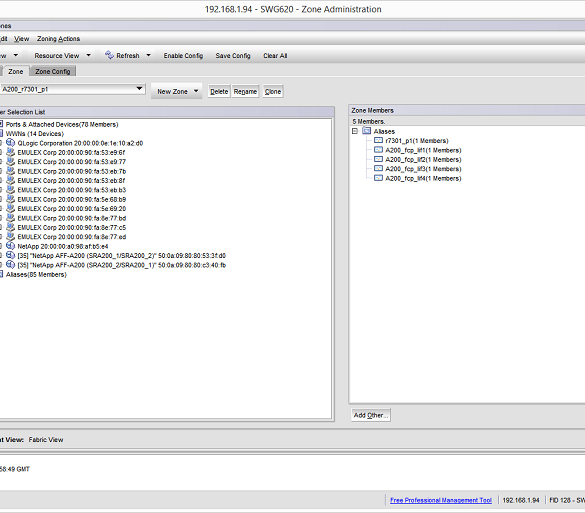Click the EMULEX 20:00:00:90:fa:53:eb:7b device icon
Image resolution: width=585 pixels, height=513 pixels.
[x=11, y=171]
